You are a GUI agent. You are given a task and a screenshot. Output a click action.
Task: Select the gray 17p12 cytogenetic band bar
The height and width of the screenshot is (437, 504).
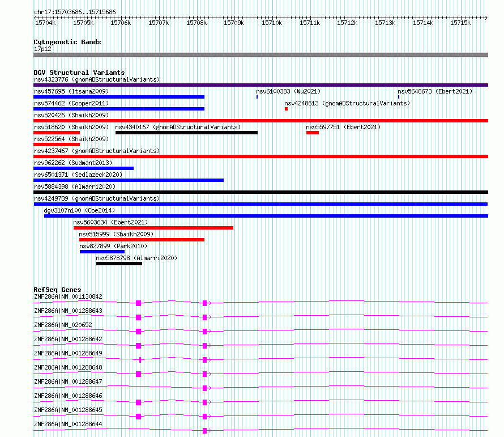pyautogui.click(x=260, y=55)
